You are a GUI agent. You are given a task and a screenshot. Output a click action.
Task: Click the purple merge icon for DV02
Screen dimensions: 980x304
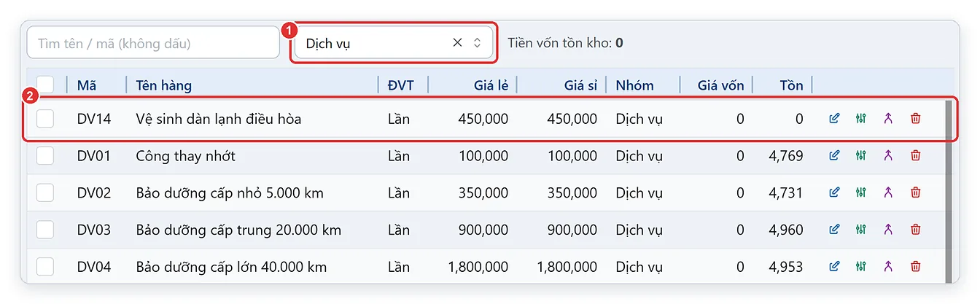tap(888, 192)
